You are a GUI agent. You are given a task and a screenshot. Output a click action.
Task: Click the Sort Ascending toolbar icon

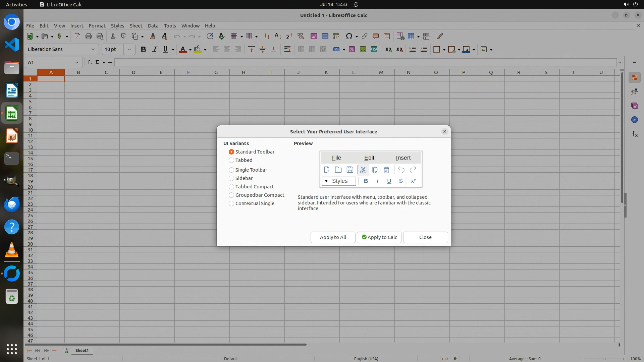278,36
